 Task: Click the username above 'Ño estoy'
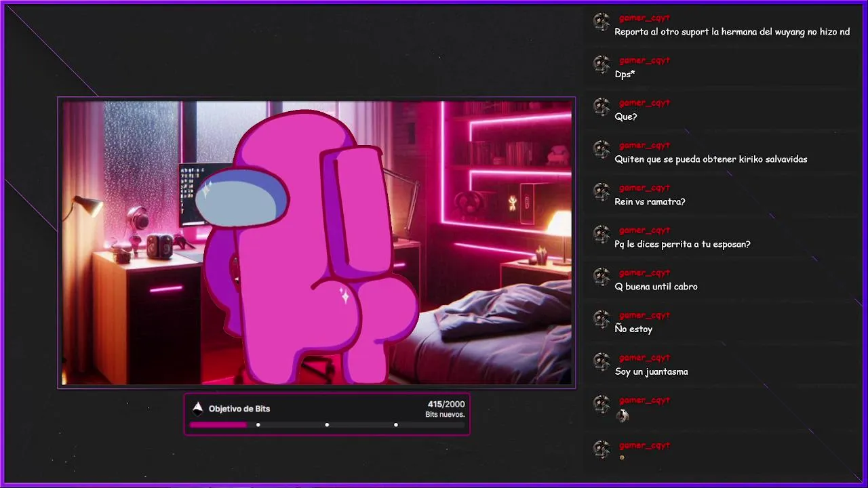pos(644,316)
